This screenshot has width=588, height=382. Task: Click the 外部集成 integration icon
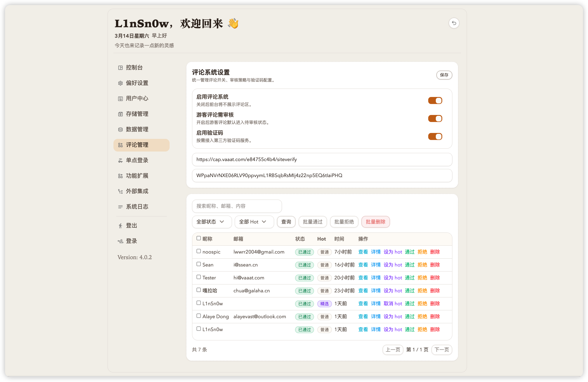(120, 191)
